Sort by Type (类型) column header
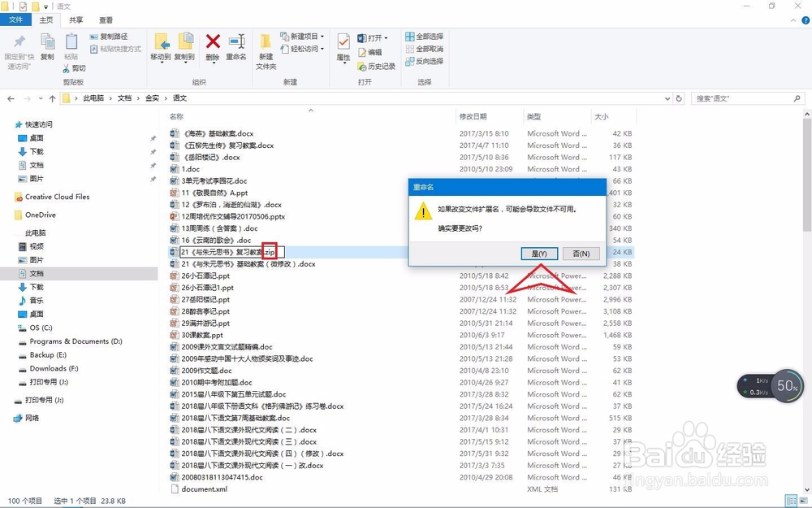Viewport: 812px width, 508px height. click(534, 116)
